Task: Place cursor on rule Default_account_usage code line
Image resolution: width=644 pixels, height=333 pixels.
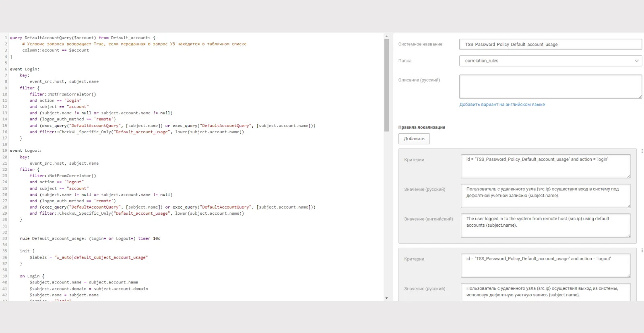Action: [x=90, y=238]
